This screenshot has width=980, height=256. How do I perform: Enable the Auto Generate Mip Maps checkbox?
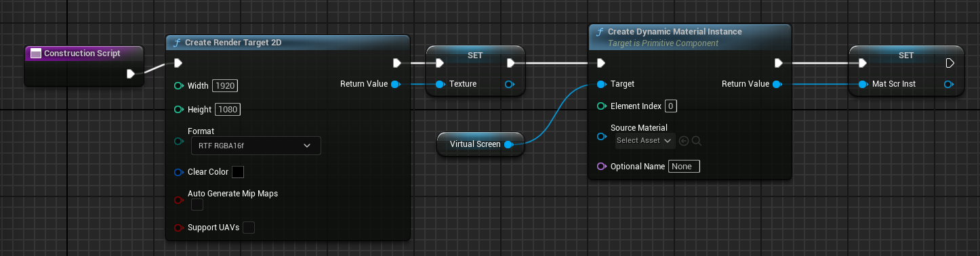(x=197, y=205)
